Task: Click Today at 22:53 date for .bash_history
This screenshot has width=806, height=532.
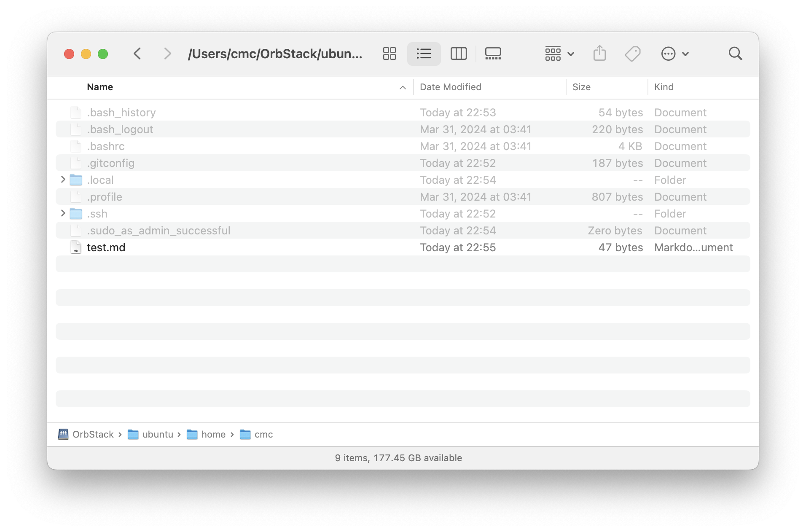Action: pyautogui.click(x=458, y=113)
